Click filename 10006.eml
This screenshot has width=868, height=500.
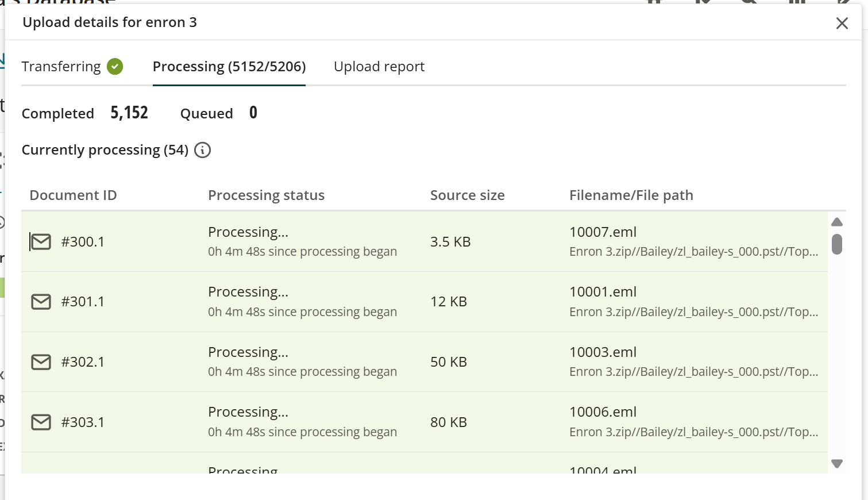(603, 412)
